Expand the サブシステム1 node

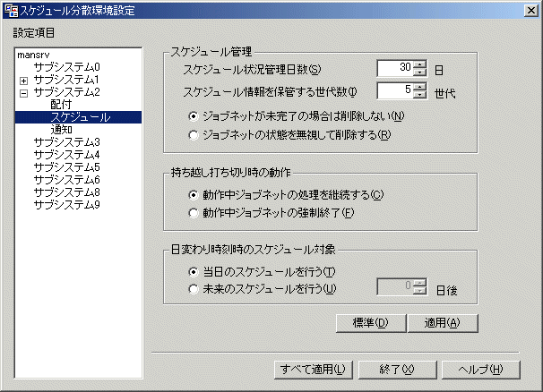(x=23, y=81)
